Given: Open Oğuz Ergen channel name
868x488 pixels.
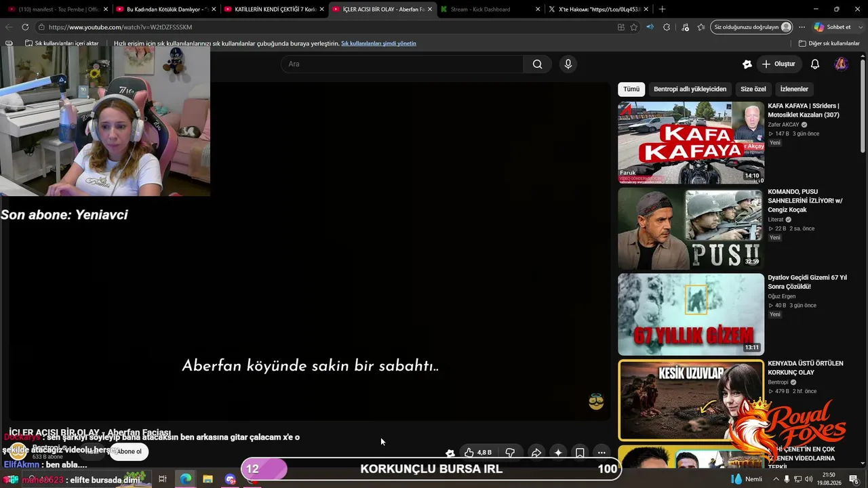Looking at the screenshot, I should [783, 296].
